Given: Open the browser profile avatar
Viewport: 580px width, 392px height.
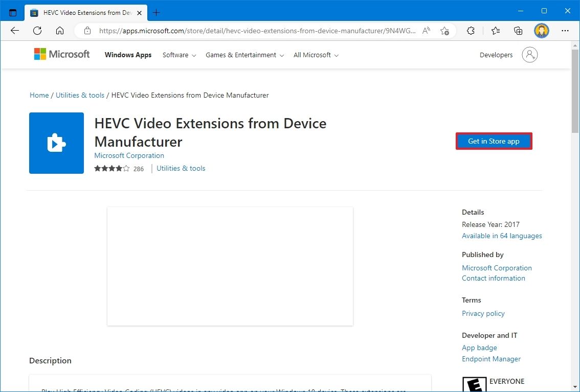Looking at the screenshot, I should [541, 31].
